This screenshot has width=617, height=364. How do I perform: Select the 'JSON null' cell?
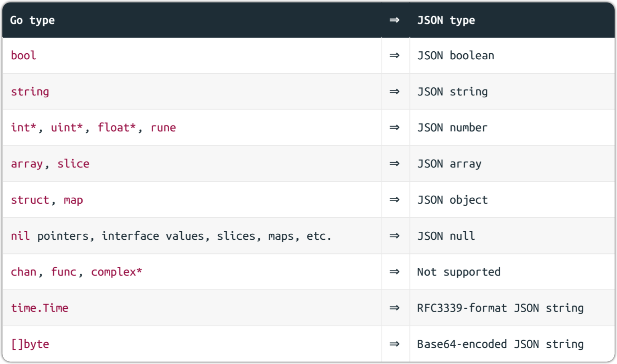pos(512,236)
